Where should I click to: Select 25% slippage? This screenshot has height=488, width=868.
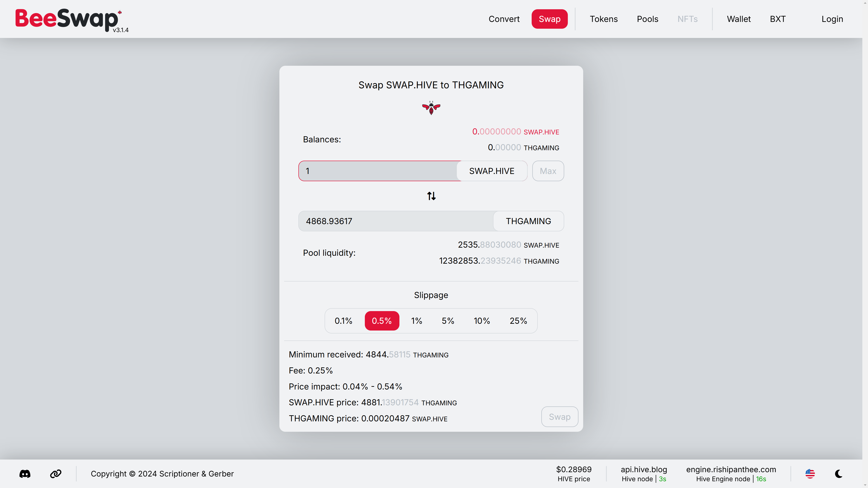pyautogui.click(x=518, y=321)
